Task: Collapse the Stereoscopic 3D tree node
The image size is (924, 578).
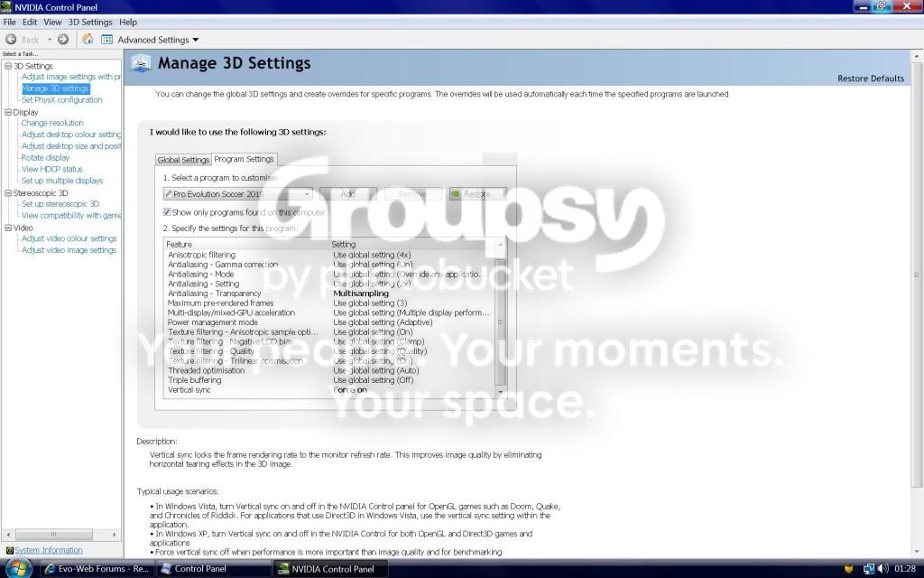Action: 8,193
